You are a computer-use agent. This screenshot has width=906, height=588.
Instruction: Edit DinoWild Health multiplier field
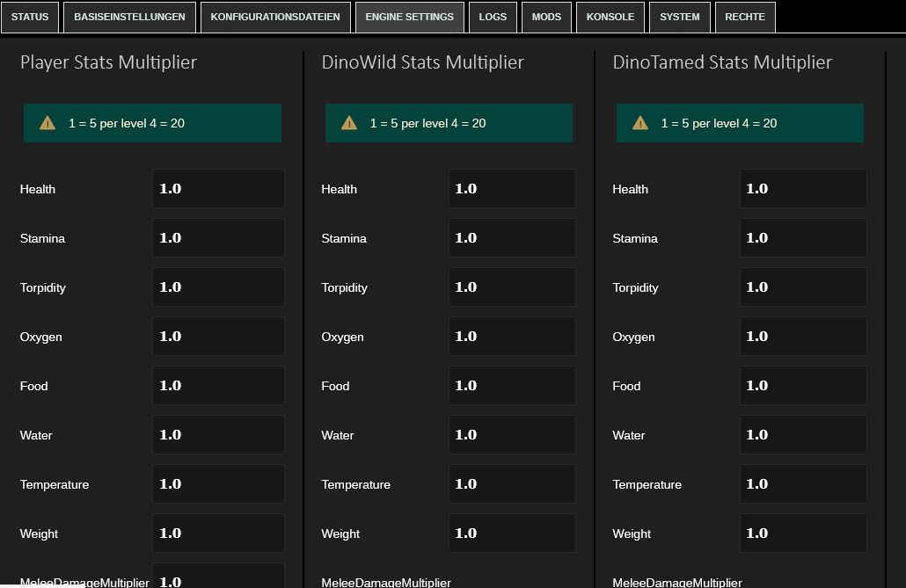click(x=512, y=188)
